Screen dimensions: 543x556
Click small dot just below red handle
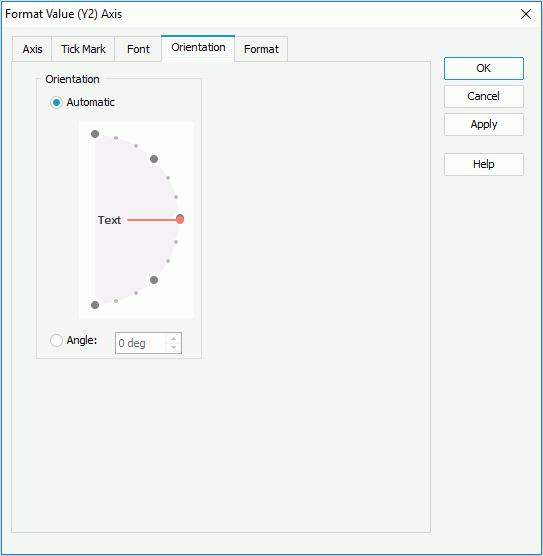(176, 242)
